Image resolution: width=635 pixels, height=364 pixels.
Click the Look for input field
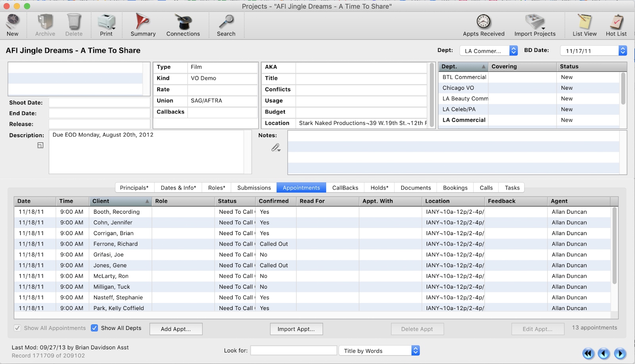293,351
